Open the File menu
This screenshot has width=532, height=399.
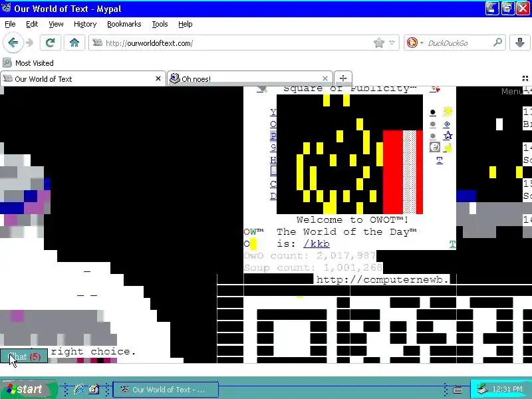pyautogui.click(x=10, y=24)
